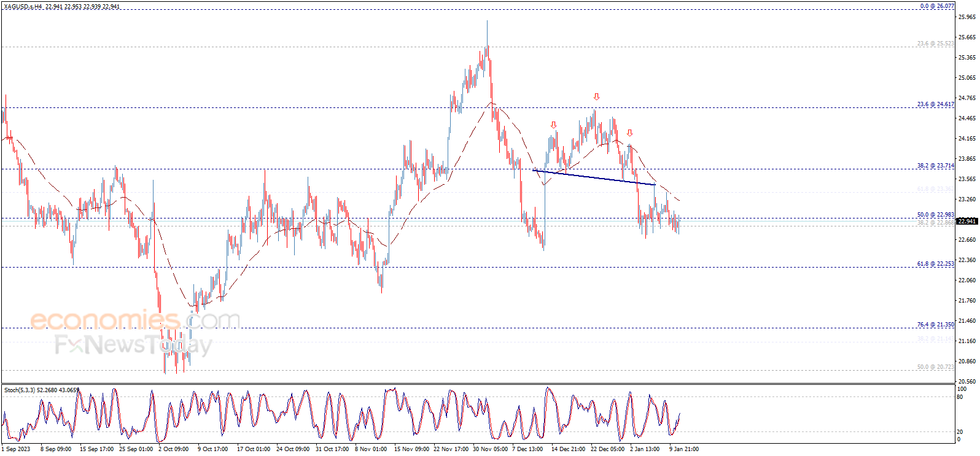Click the 38.2 @ 23.714 Fibonacci label

point(936,166)
